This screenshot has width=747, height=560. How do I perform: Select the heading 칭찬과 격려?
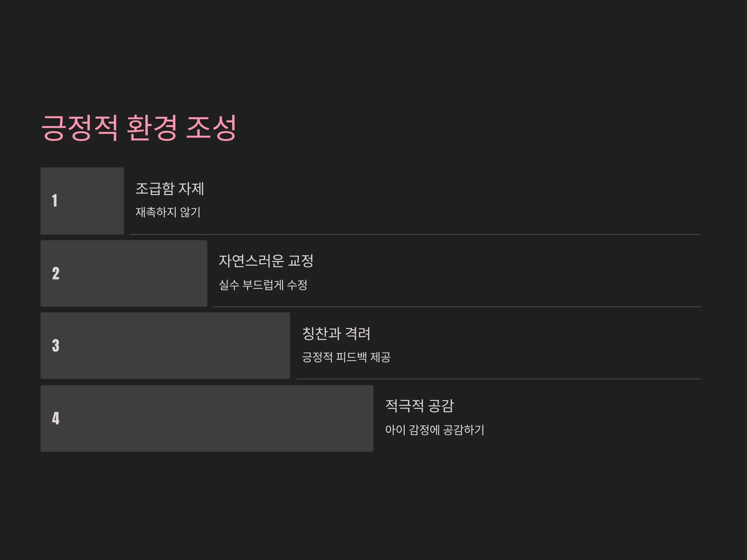[336, 334]
